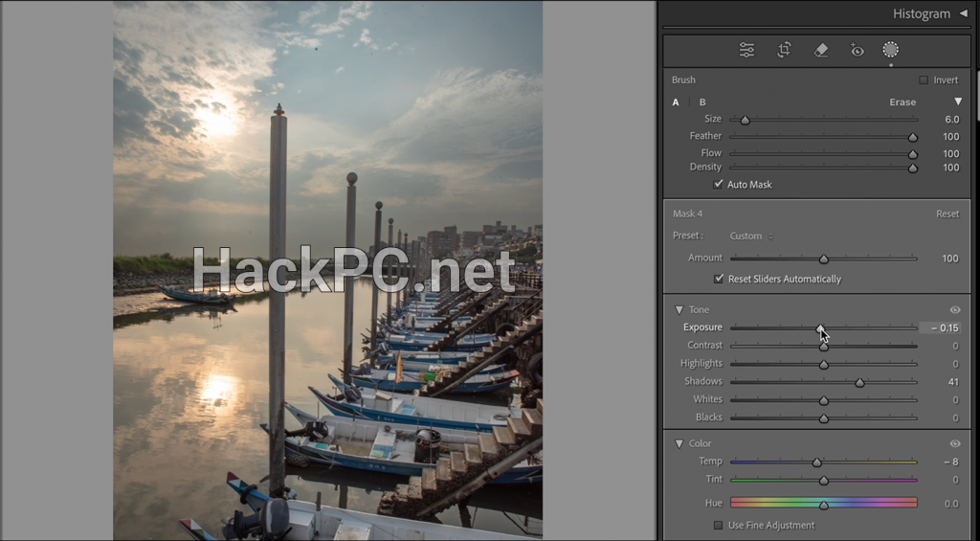Viewport: 980px width, 541px height.
Task: Toggle Tone section eye visibility
Action: pyautogui.click(x=955, y=309)
